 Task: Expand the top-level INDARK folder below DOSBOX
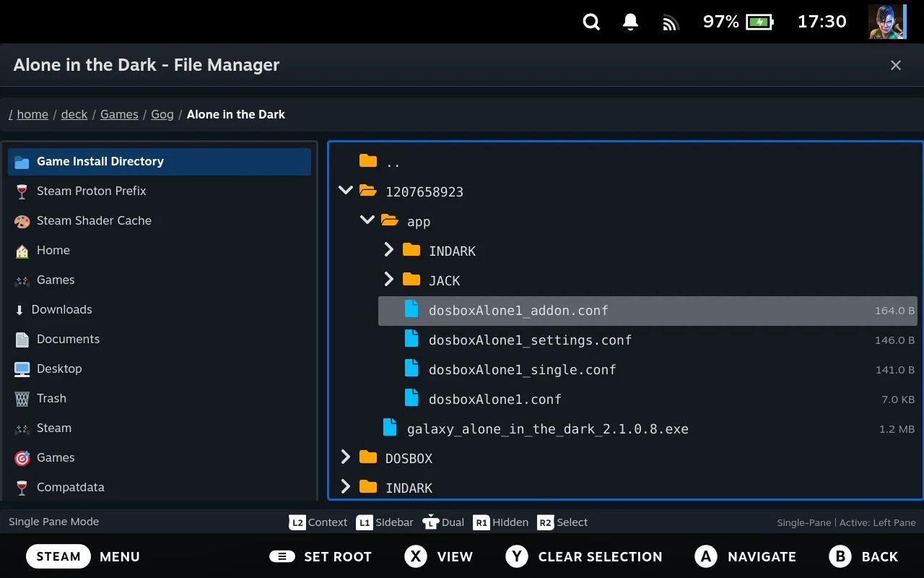[x=346, y=487]
